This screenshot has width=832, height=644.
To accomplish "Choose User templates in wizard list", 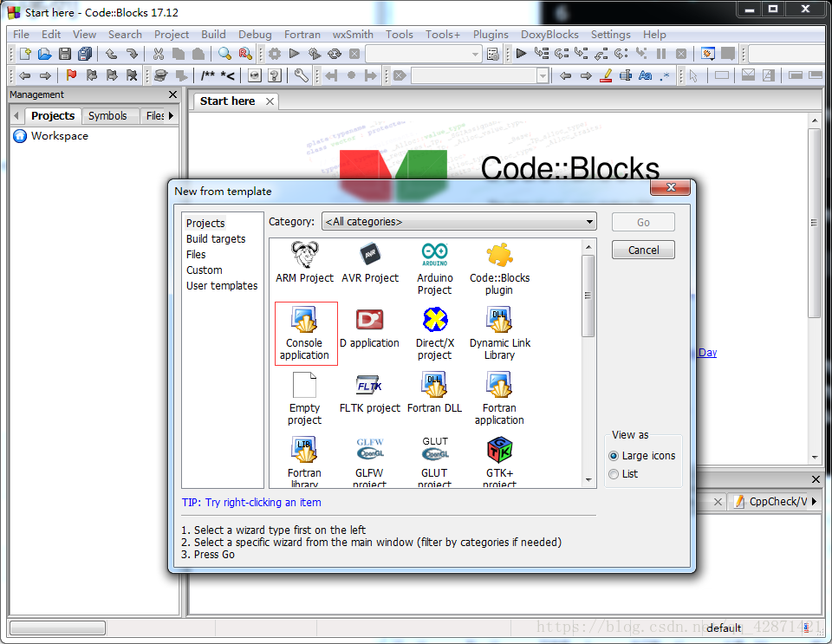I will [x=222, y=285].
